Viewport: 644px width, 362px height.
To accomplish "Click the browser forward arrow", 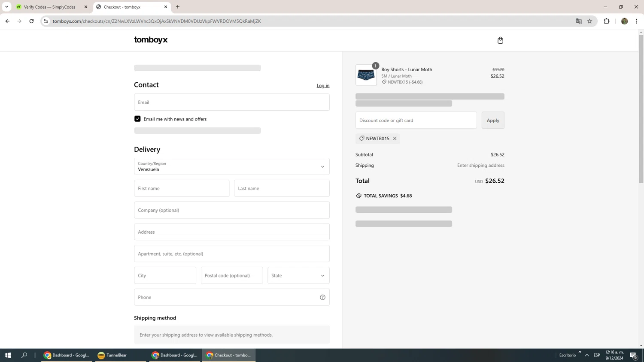I will (19, 21).
